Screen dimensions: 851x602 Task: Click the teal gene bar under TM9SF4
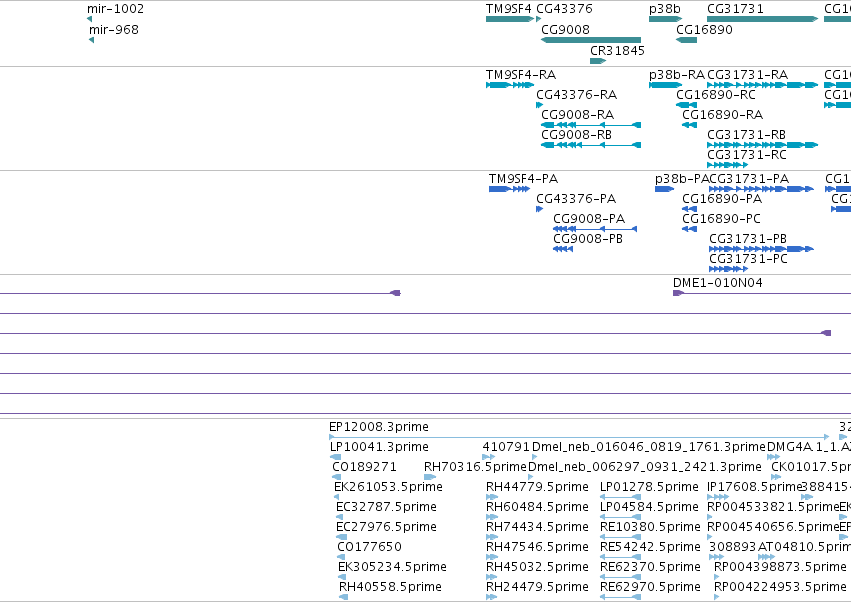[510, 19]
